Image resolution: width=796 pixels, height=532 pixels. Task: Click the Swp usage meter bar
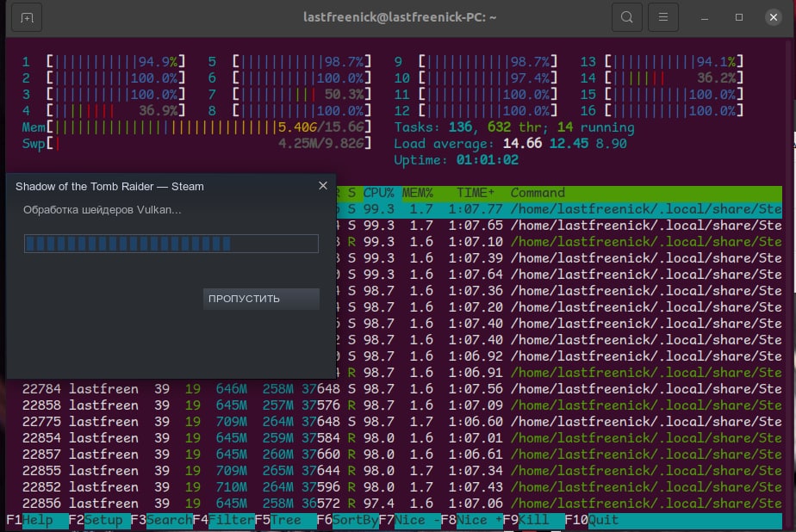point(196,144)
